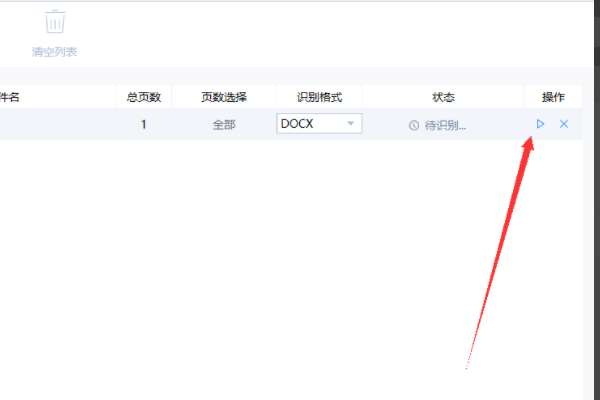Click the 操作 column header
Viewport: 600px width, 400px height.
[x=553, y=97]
